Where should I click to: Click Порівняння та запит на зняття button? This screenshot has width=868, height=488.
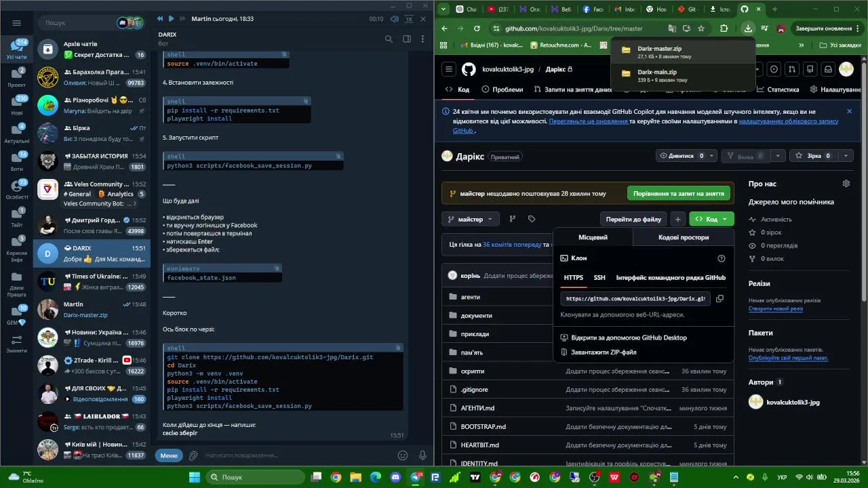pyautogui.click(x=678, y=193)
